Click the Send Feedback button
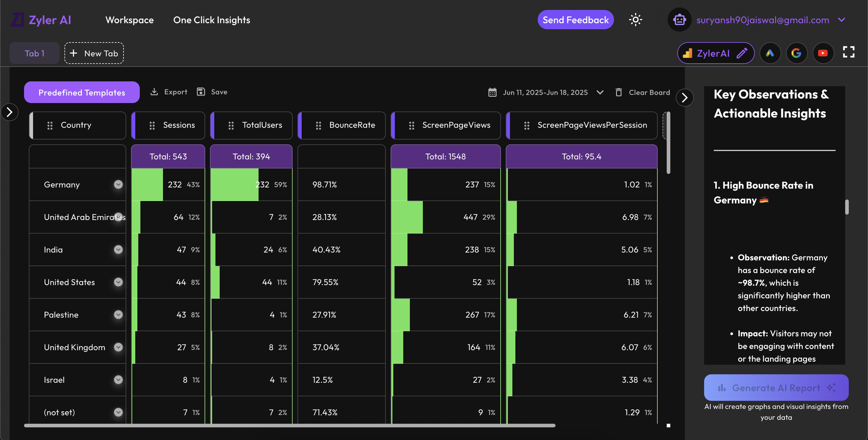This screenshot has width=868, height=440. (x=575, y=20)
